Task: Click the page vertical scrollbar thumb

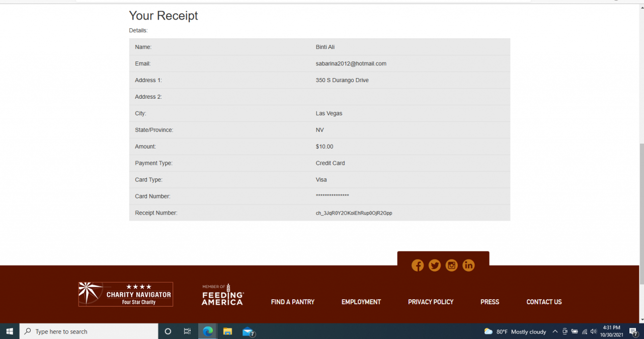Action: [x=641, y=214]
